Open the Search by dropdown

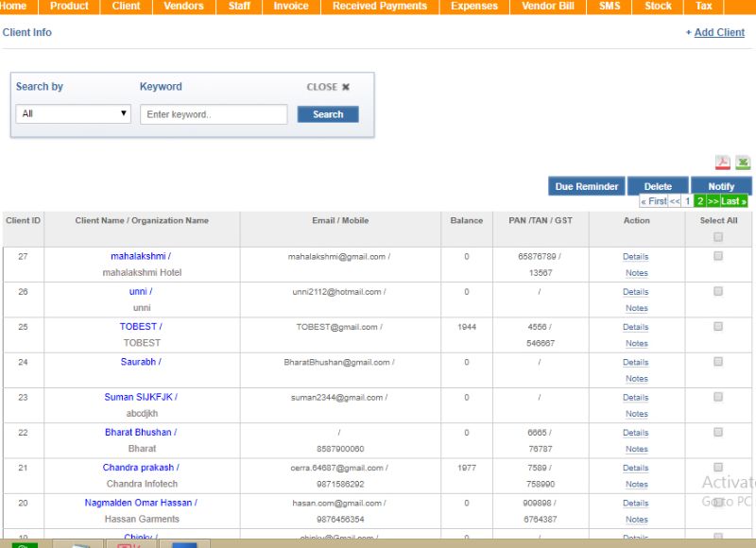(x=74, y=114)
